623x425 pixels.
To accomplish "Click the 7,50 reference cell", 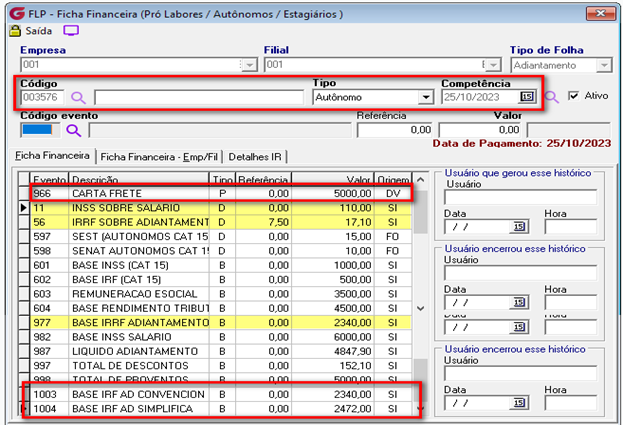I will tap(263, 222).
